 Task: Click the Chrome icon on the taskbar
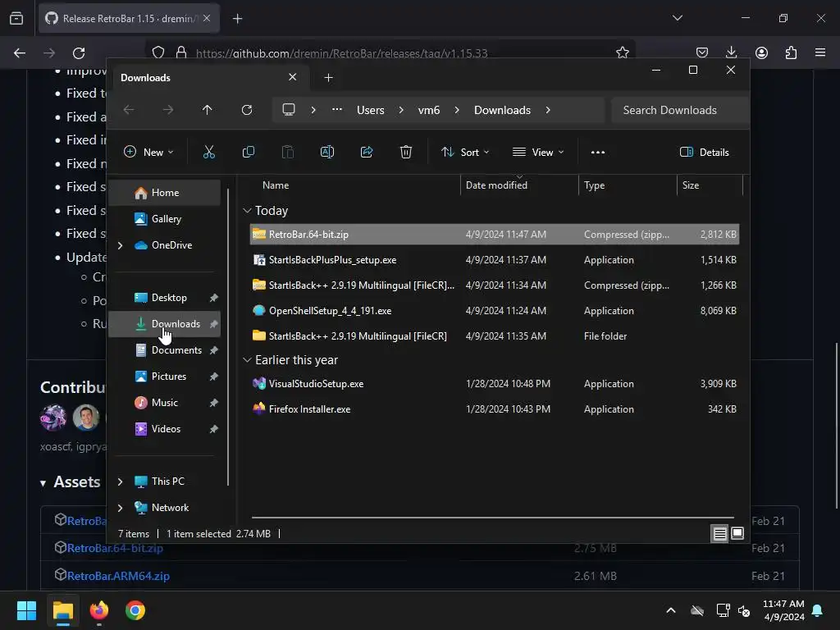pos(135,610)
